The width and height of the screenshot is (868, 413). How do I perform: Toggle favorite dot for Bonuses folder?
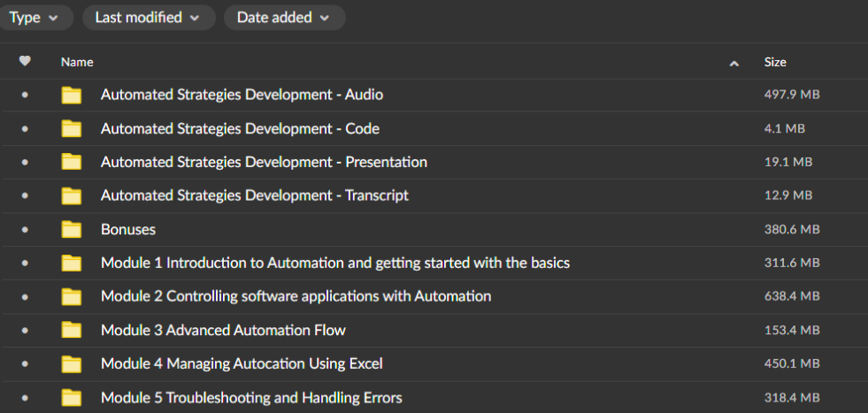(25, 229)
